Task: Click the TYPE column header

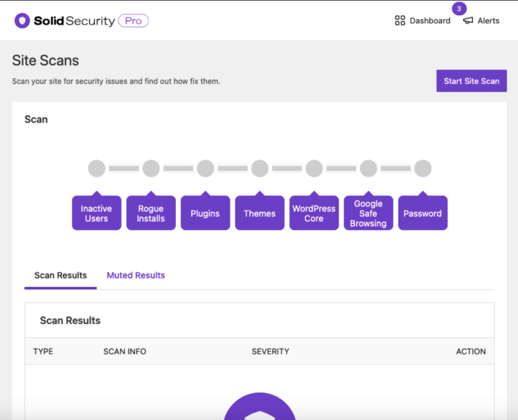Action: [44, 352]
